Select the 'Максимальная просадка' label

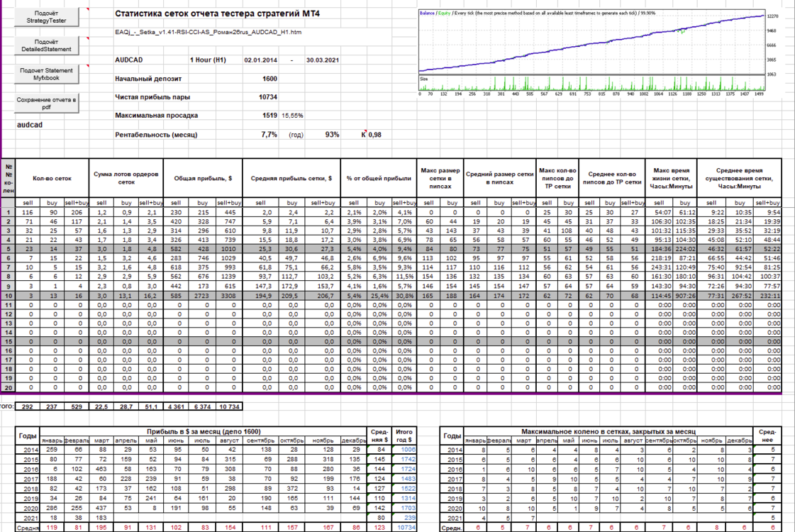click(x=156, y=115)
